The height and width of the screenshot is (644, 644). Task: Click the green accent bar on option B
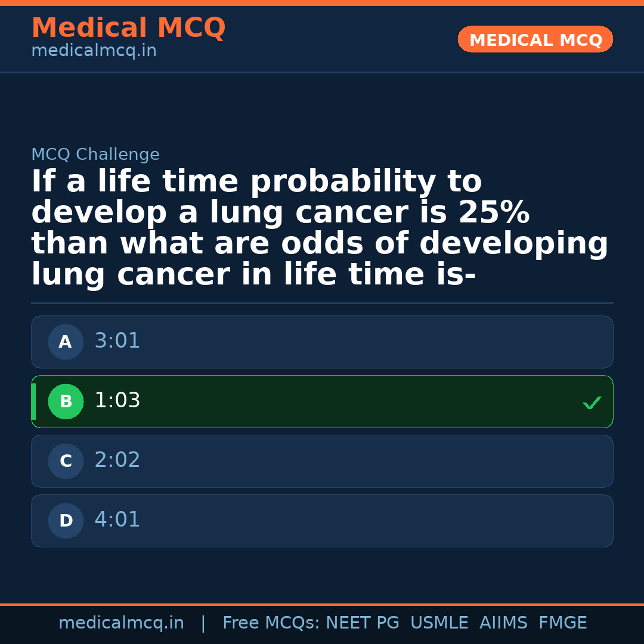(33, 402)
